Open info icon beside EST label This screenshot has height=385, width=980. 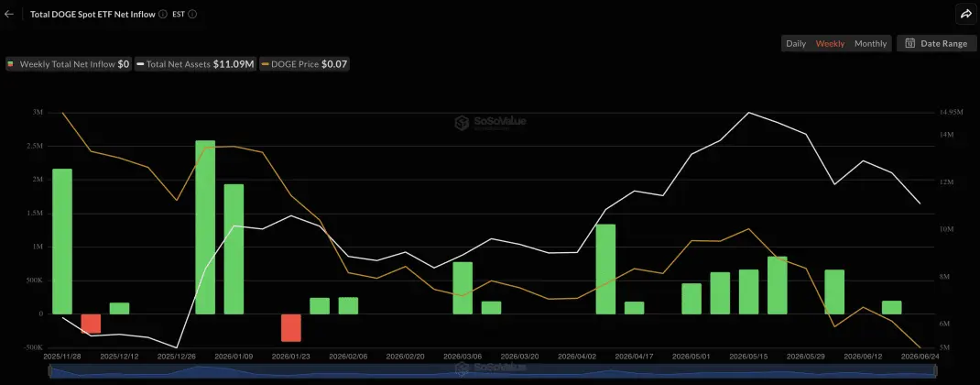[192, 15]
